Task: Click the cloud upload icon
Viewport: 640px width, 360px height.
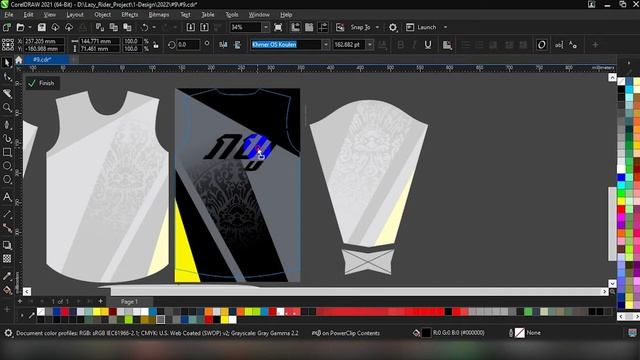Action: [69, 27]
